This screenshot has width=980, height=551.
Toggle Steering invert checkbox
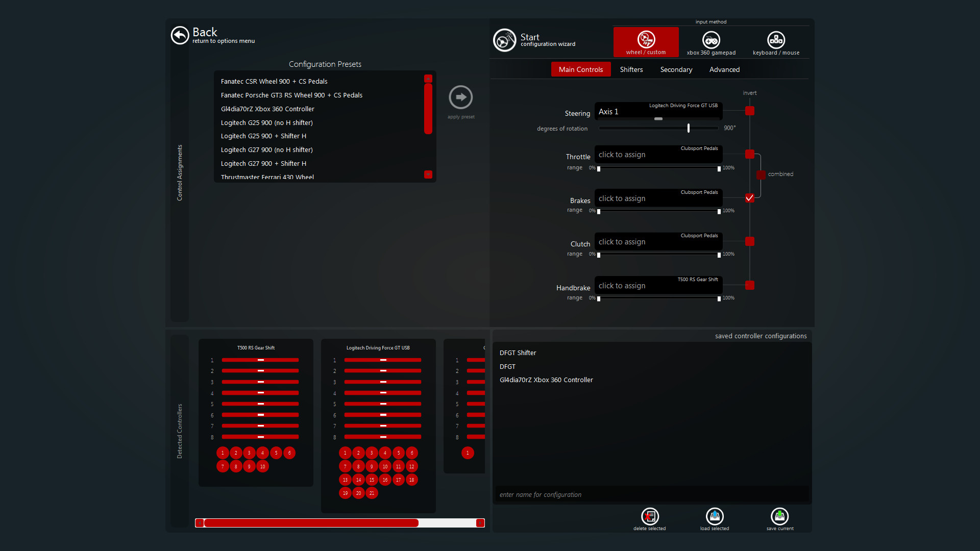(x=749, y=111)
